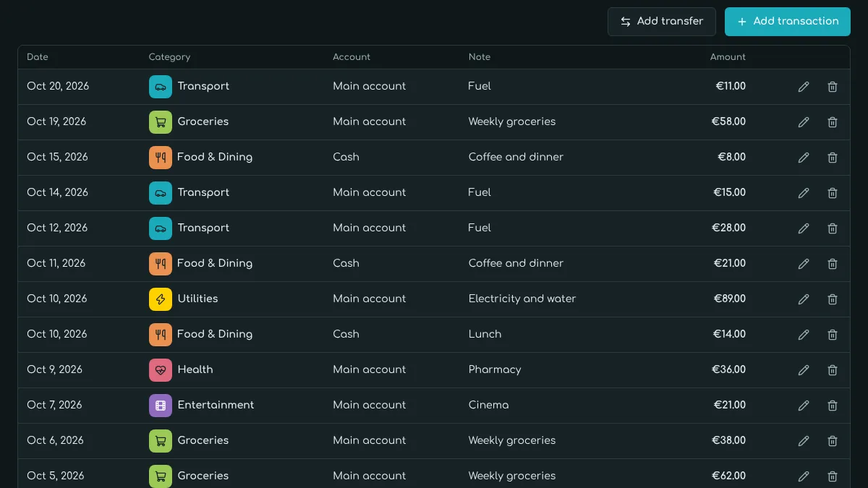Click the Oct 9, 2026 date cell
The width and height of the screenshot is (868, 488).
[x=55, y=369]
